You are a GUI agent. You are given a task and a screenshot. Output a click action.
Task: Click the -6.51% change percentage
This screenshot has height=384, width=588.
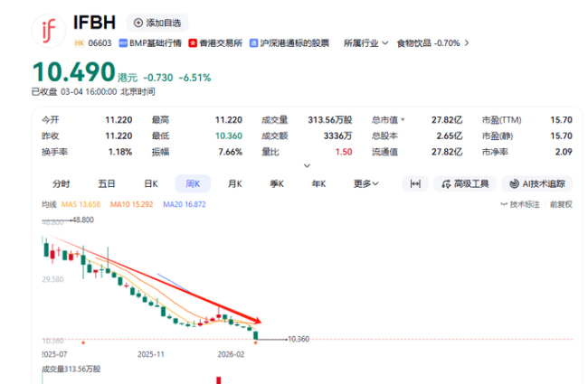tap(194, 78)
